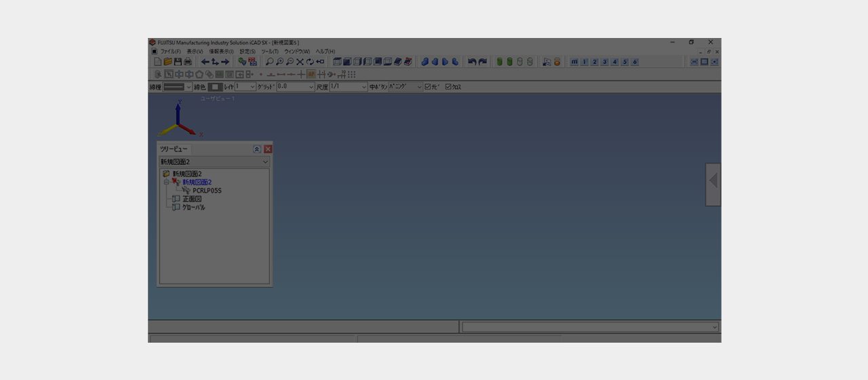The width and height of the screenshot is (868, 380).
Task: Click the redo arrow icon
Action: pos(483,62)
